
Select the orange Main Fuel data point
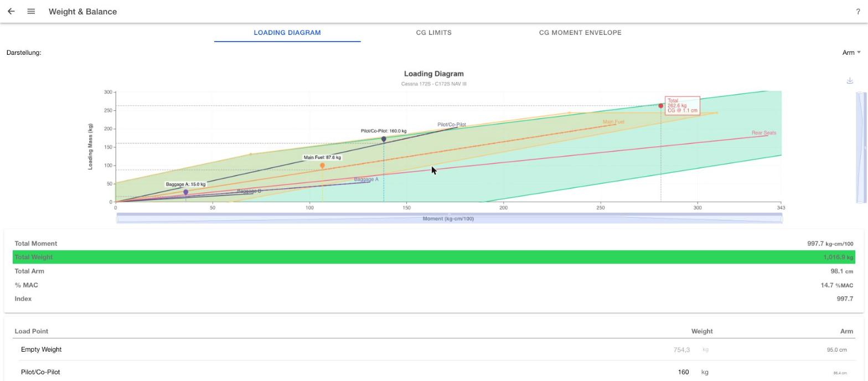pos(322,166)
